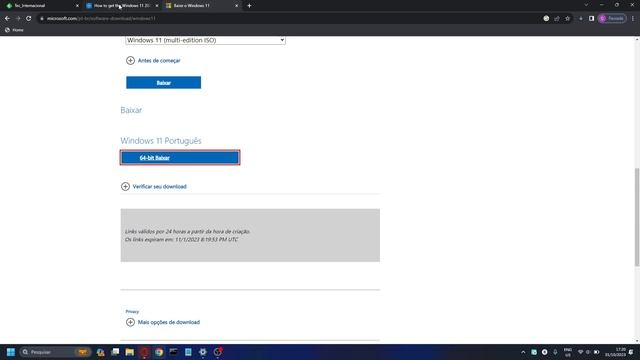Click the ENG language indicator

(568, 352)
